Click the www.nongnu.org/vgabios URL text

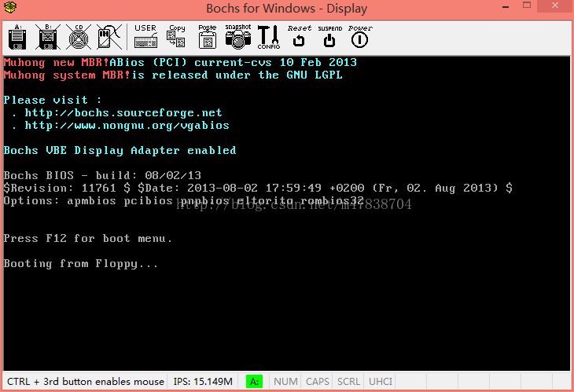[x=127, y=126]
